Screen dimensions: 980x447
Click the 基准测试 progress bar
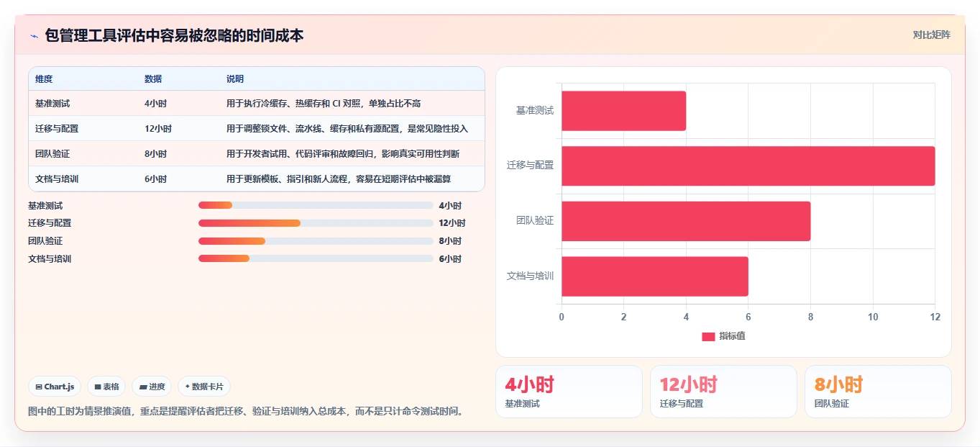point(316,205)
